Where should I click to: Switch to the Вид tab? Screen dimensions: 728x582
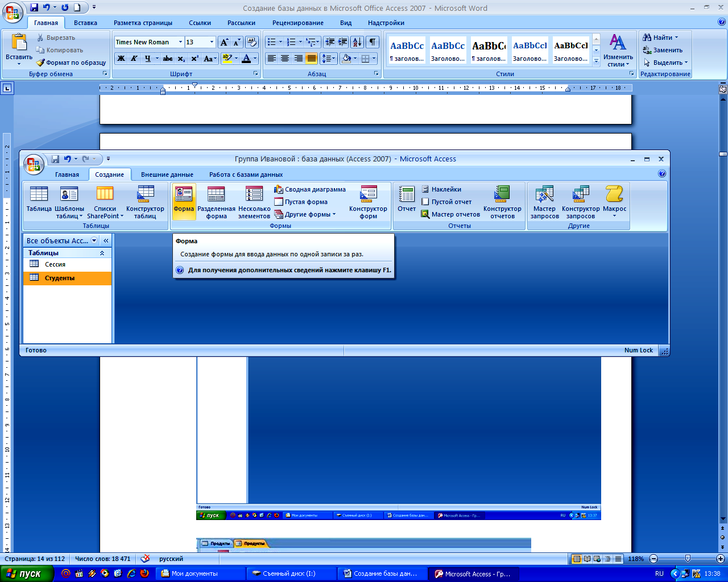pyautogui.click(x=346, y=23)
